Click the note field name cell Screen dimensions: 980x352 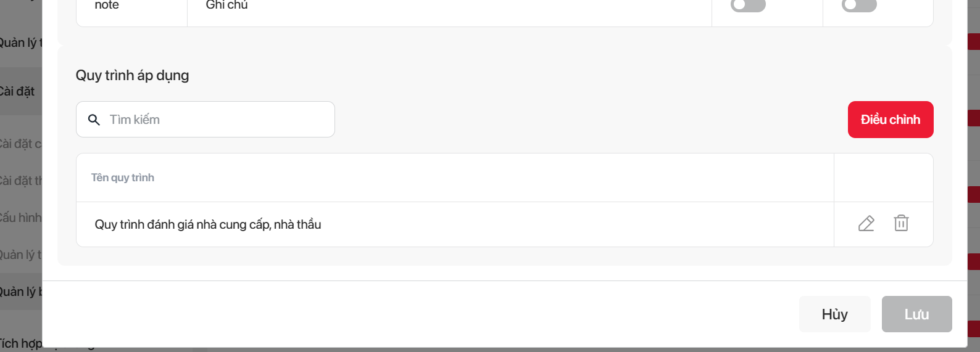pyautogui.click(x=107, y=5)
